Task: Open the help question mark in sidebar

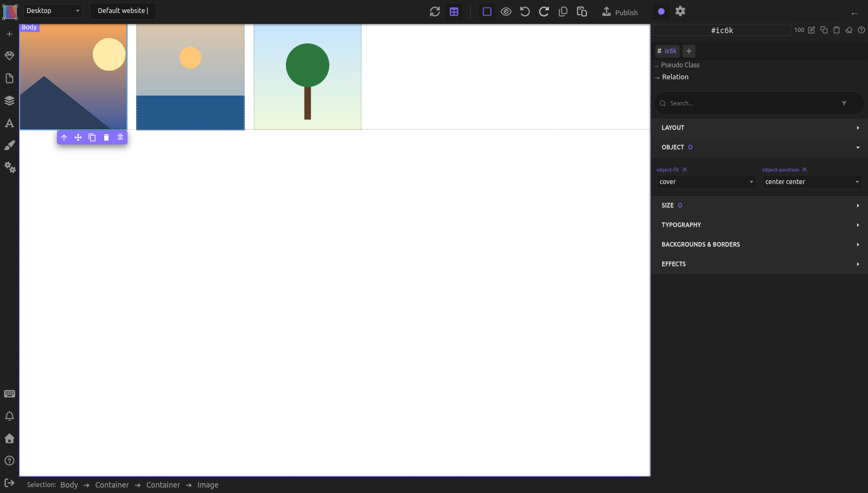Action: tap(9, 460)
